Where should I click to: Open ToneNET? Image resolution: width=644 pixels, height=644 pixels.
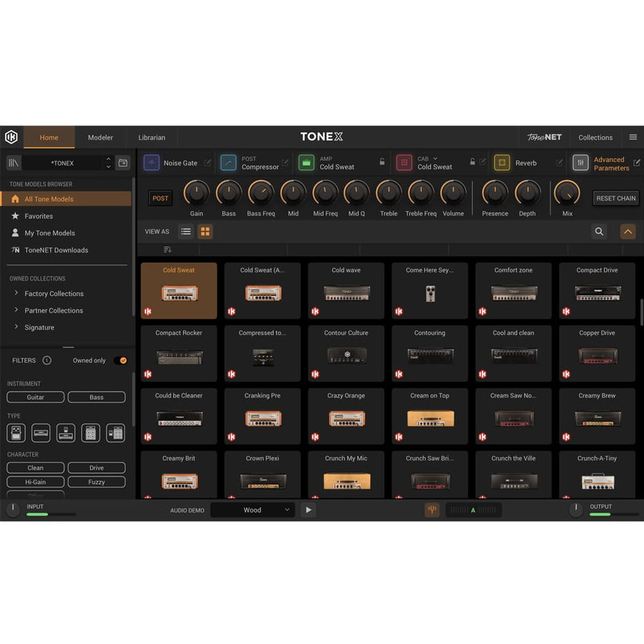click(x=545, y=137)
